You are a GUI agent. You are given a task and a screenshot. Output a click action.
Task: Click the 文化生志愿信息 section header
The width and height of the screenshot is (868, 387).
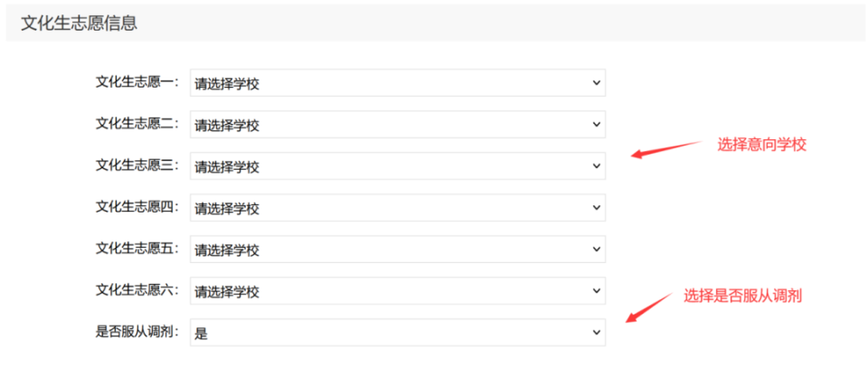pyautogui.click(x=80, y=24)
